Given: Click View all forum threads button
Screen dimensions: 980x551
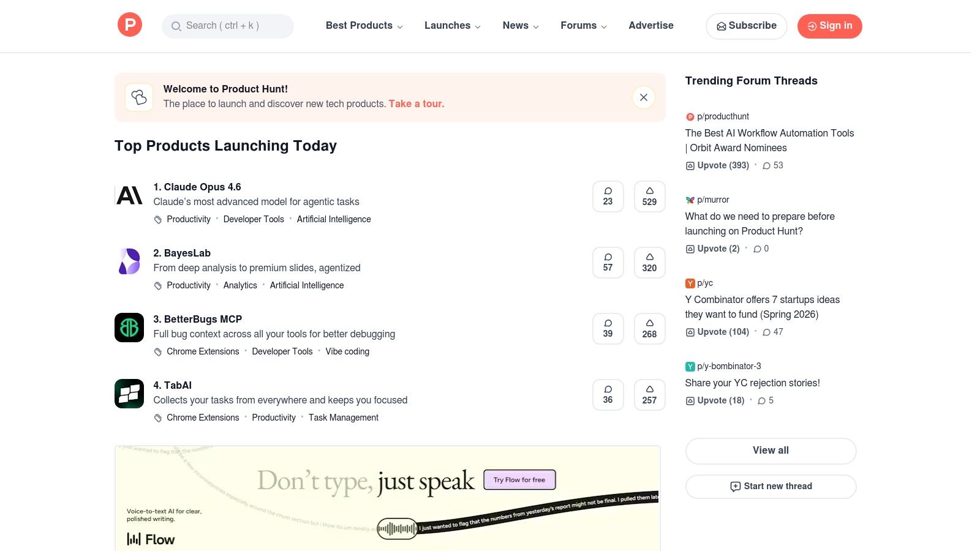Looking at the screenshot, I should pos(771,451).
